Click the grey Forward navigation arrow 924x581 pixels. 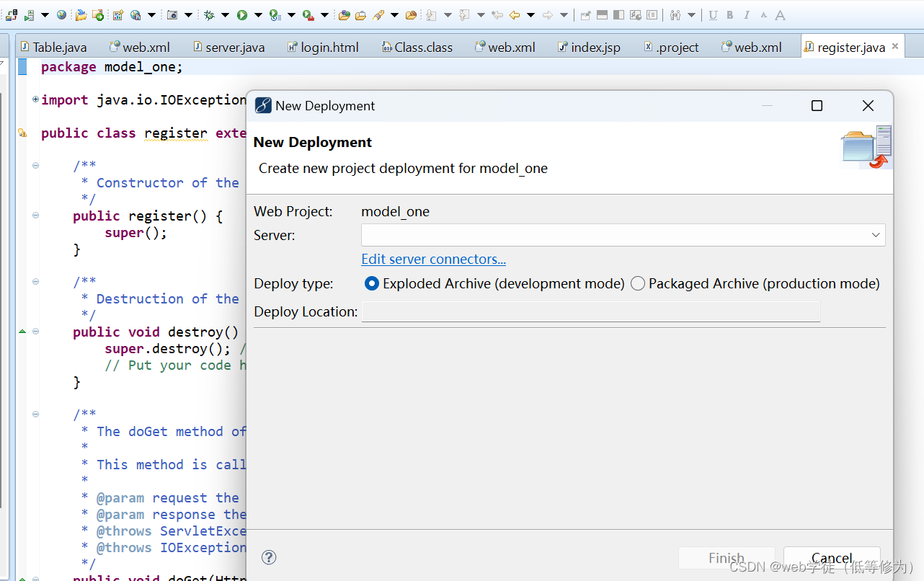(547, 15)
